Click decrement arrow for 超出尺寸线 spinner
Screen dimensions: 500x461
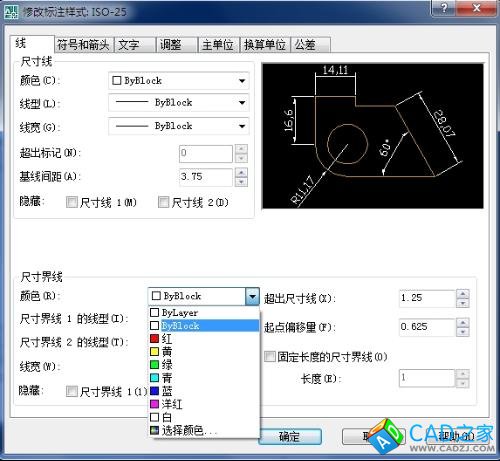tap(463, 303)
